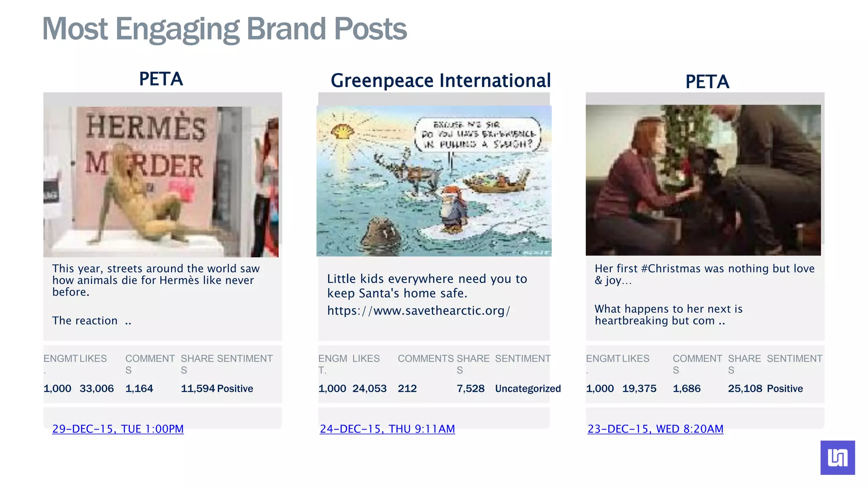Click Positive sentiment beside 11,594 shares
Image resolution: width=868 pixels, height=488 pixels.
pyautogui.click(x=235, y=388)
